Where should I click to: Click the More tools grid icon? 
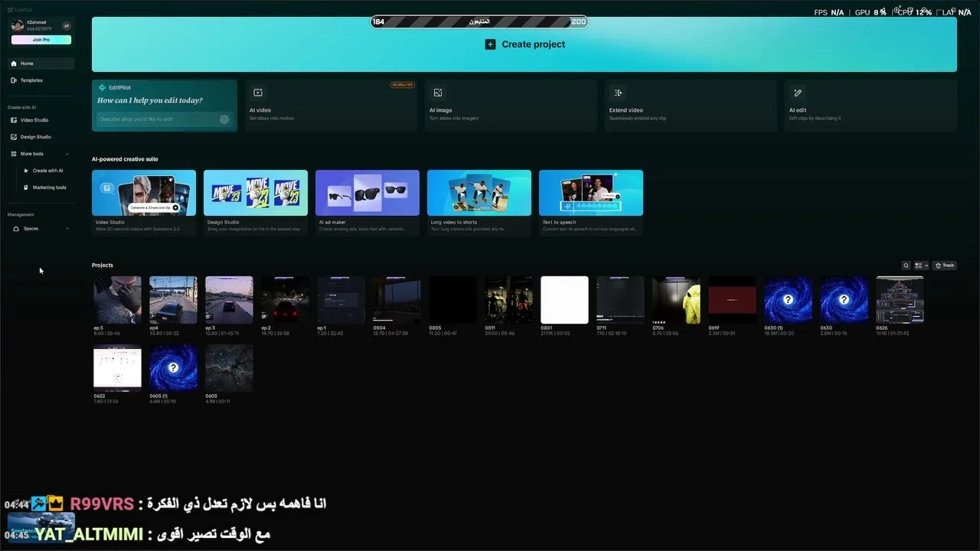point(14,154)
